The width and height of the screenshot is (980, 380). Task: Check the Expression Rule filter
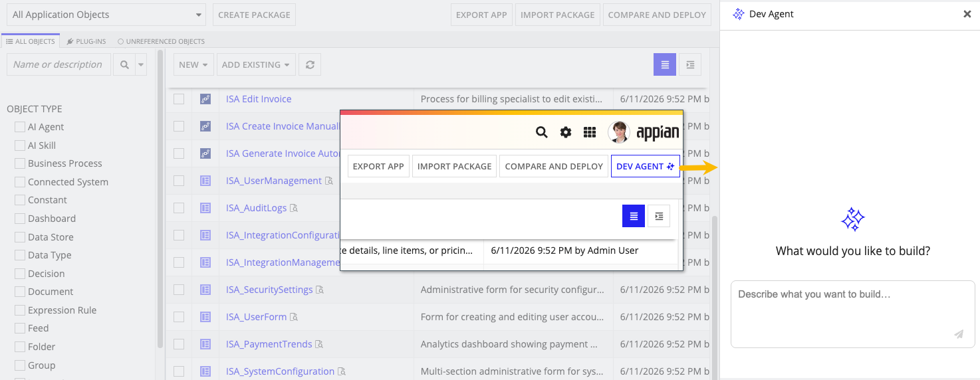coord(20,310)
